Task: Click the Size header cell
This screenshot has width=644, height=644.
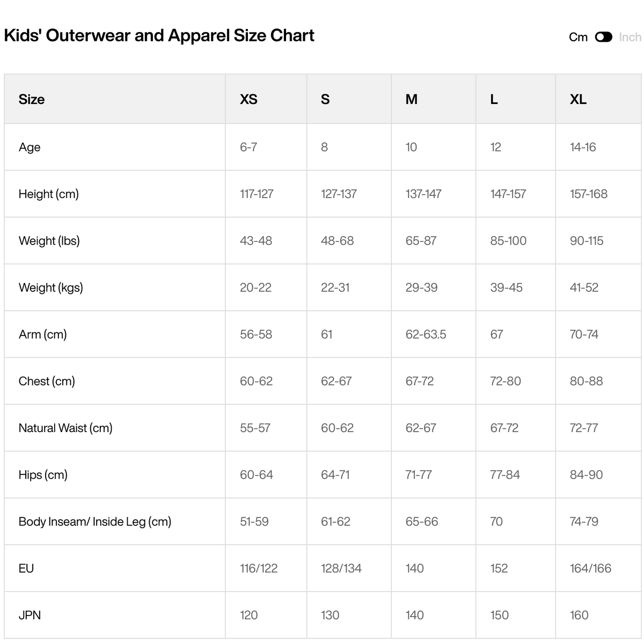Action: (115, 99)
